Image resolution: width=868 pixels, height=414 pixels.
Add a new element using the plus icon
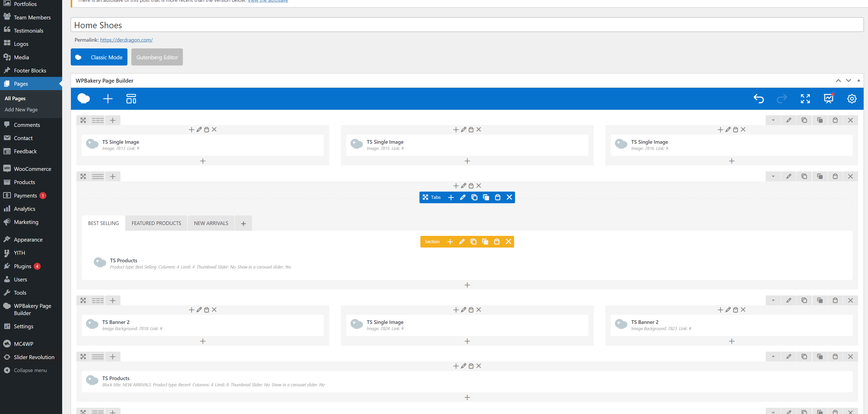coord(107,99)
